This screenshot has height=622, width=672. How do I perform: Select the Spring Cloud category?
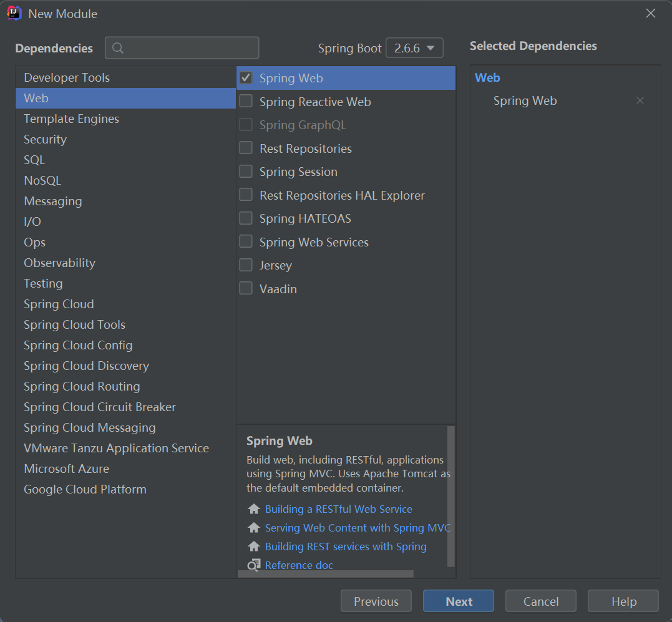click(125, 304)
